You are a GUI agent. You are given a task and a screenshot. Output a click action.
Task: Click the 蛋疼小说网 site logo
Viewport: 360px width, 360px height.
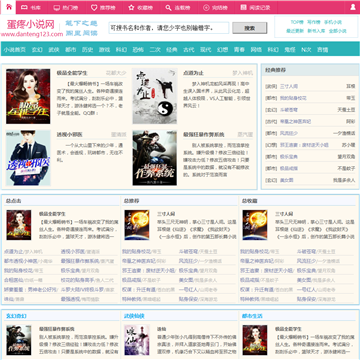[31, 24]
